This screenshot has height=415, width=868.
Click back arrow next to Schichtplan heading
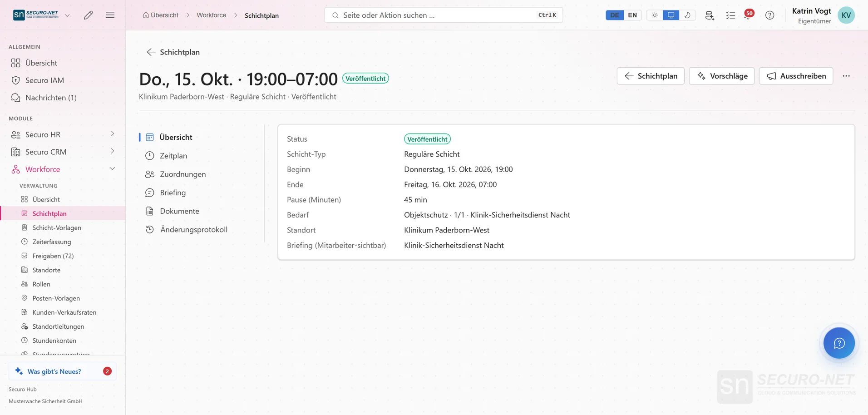[x=151, y=52]
